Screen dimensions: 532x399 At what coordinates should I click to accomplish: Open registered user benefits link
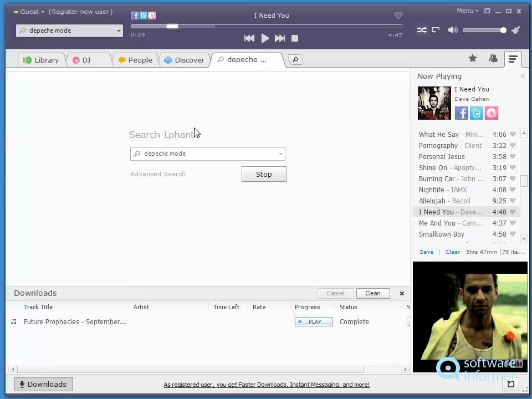[267, 385]
